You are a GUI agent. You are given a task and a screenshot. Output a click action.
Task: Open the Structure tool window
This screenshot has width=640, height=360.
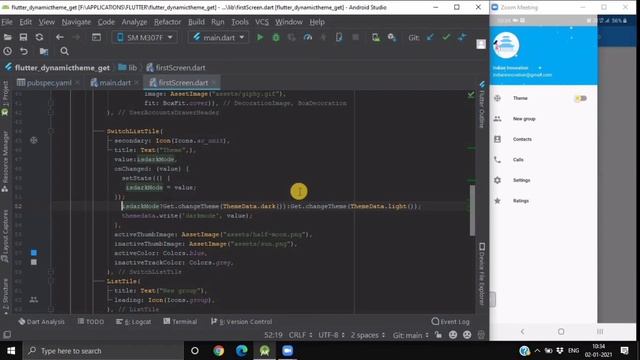5,297
